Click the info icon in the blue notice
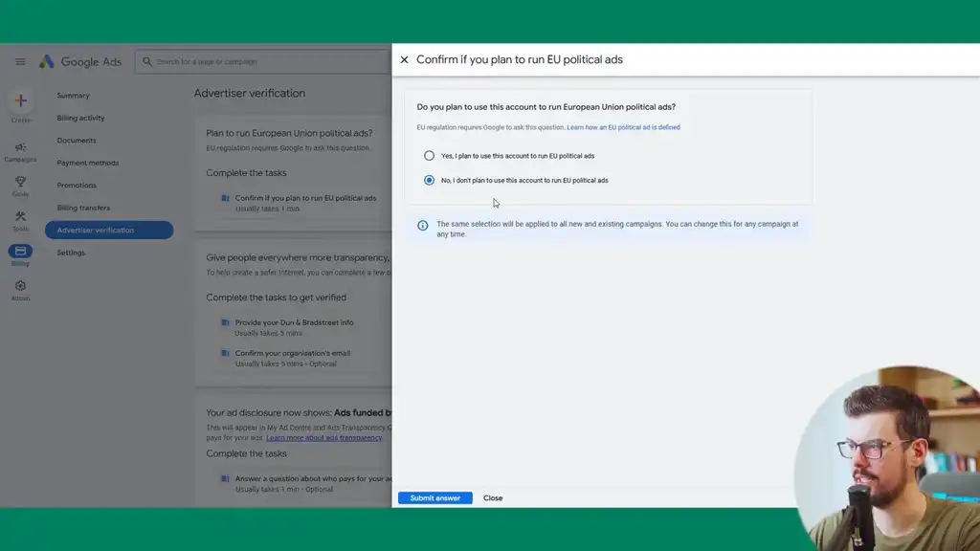980x551 pixels. pos(422,225)
